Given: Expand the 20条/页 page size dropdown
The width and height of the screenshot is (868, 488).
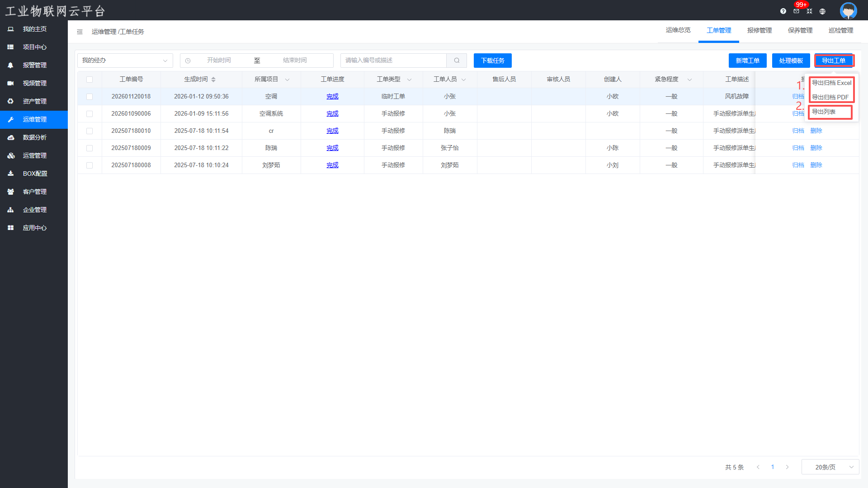Looking at the screenshot, I should [830, 467].
